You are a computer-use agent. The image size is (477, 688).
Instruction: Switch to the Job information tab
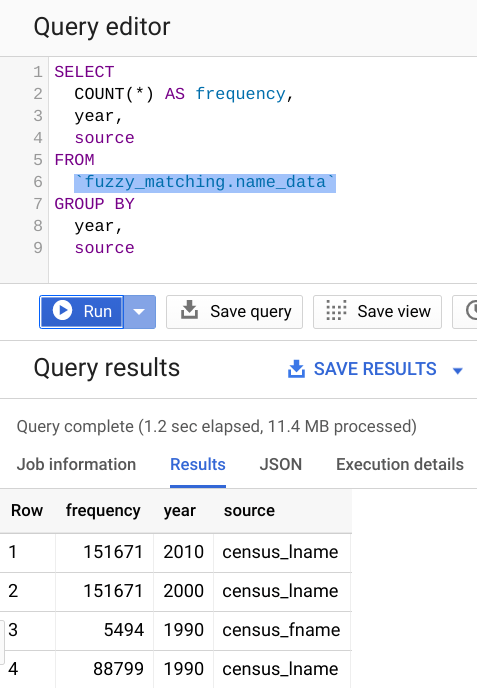click(x=76, y=464)
